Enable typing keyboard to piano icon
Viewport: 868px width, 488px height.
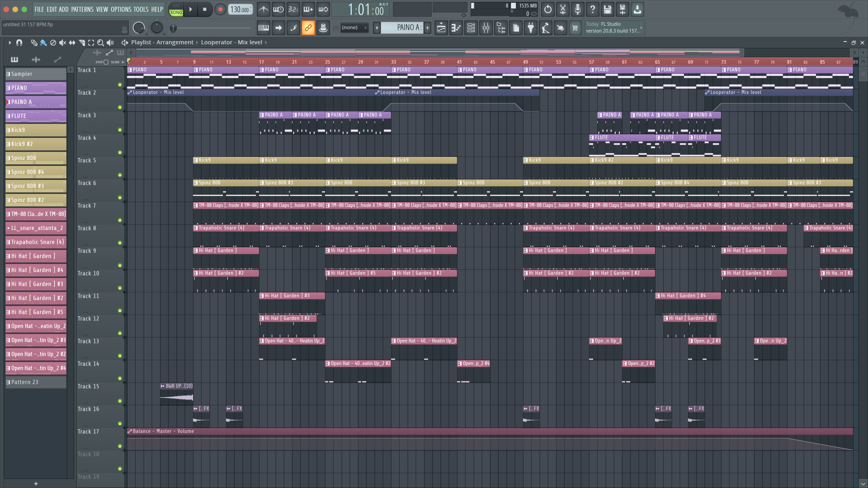coord(264,28)
